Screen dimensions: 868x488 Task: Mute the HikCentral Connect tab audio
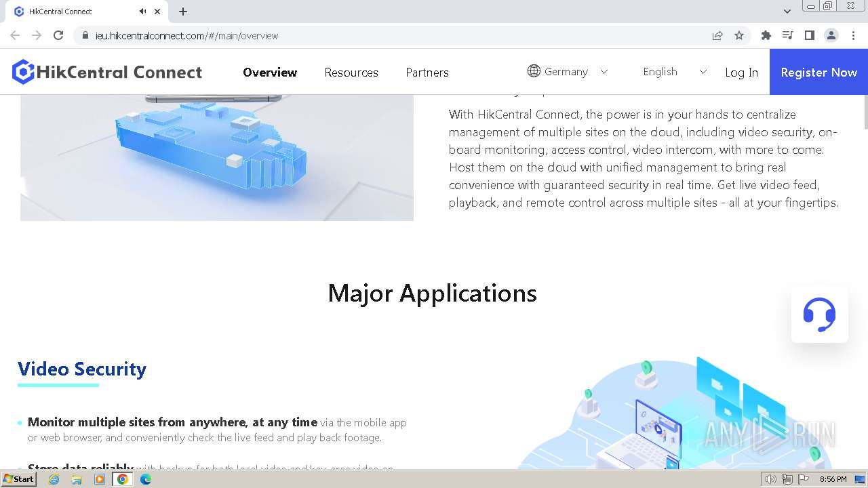(142, 12)
